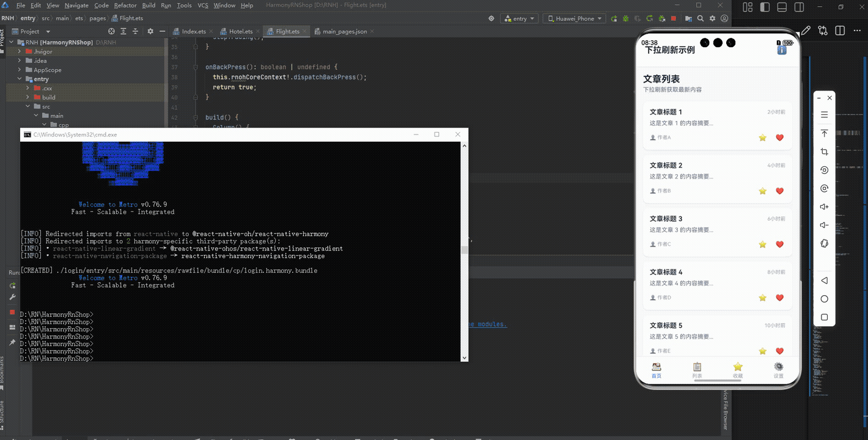The width and height of the screenshot is (868, 440).
Task: Open the Refactor menu
Action: click(125, 5)
